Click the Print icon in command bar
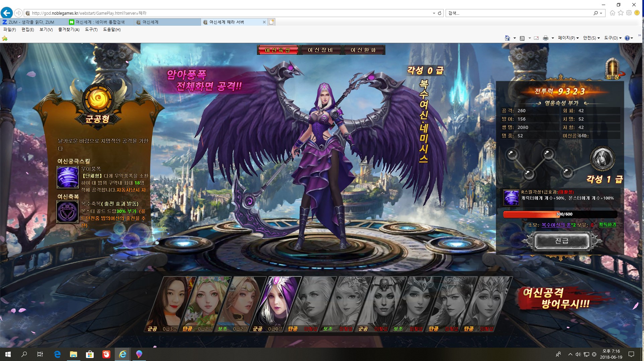The width and height of the screenshot is (644, 361). [546, 38]
